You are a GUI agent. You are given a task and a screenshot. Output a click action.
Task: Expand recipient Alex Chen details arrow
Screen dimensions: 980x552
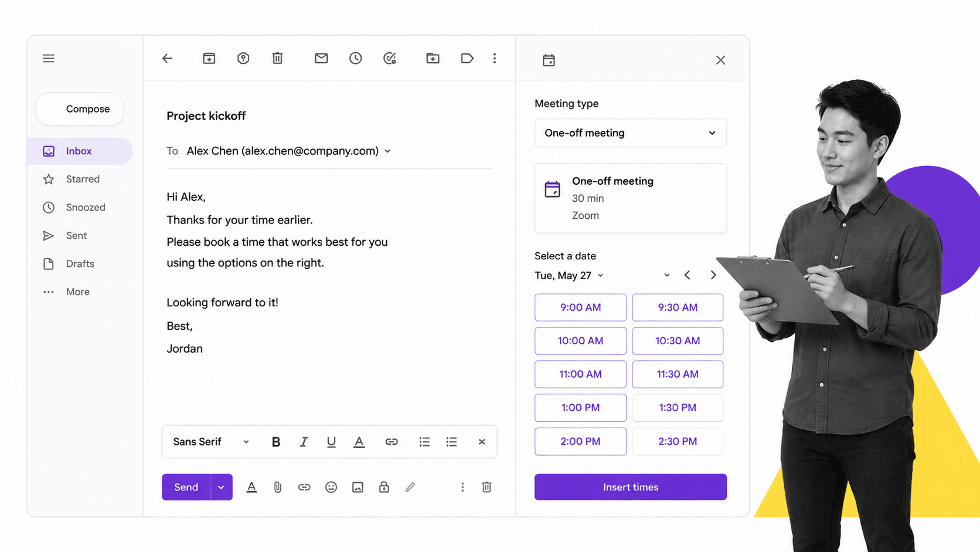pyautogui.click(x=388, y=151)
